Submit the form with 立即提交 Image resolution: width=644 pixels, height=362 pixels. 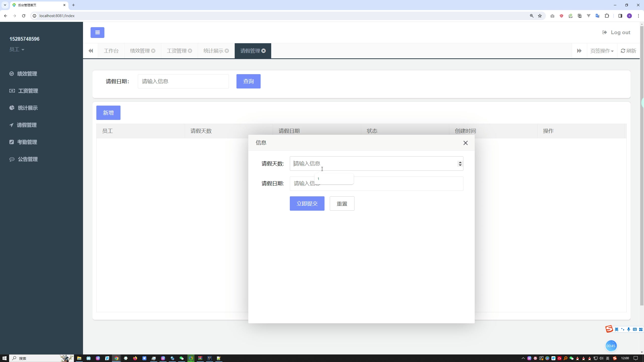tap(307, 203)
